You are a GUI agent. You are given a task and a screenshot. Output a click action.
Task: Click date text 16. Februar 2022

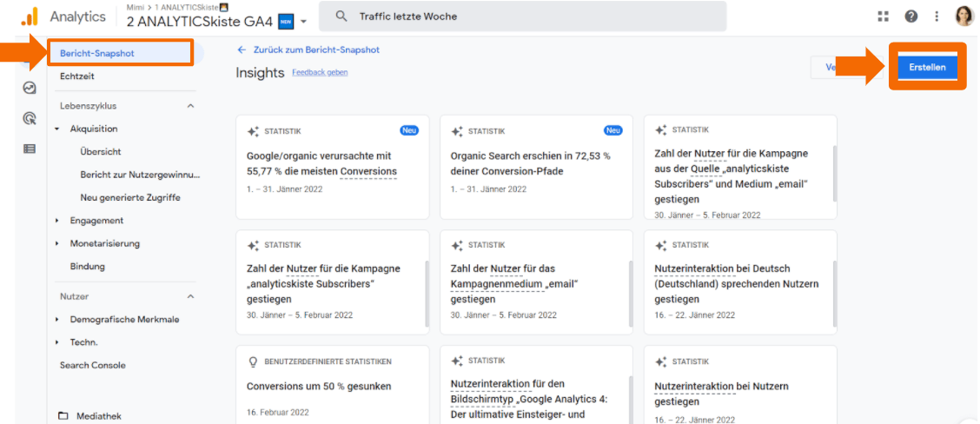(x=277, y=412)
